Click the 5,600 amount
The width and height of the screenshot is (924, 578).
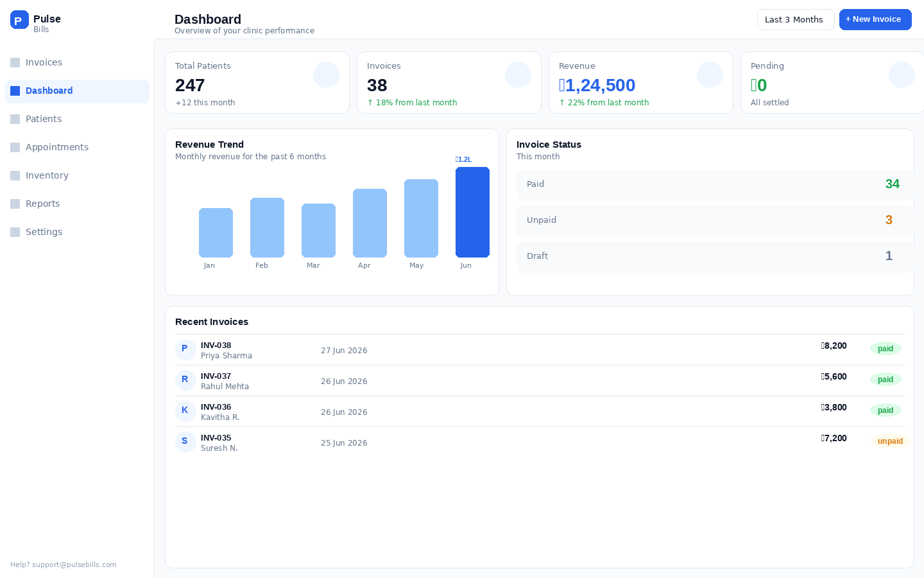pyautogui.click(x=834, y=376)
